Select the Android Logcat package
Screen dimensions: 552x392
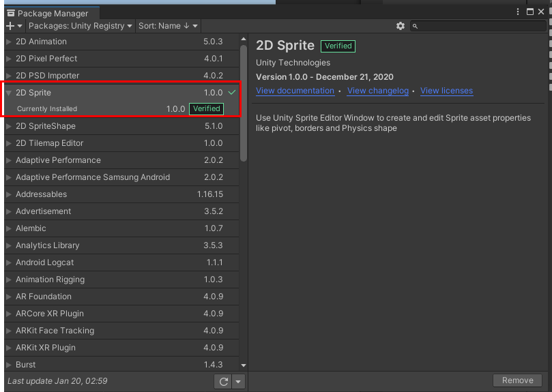click(121, 262)
